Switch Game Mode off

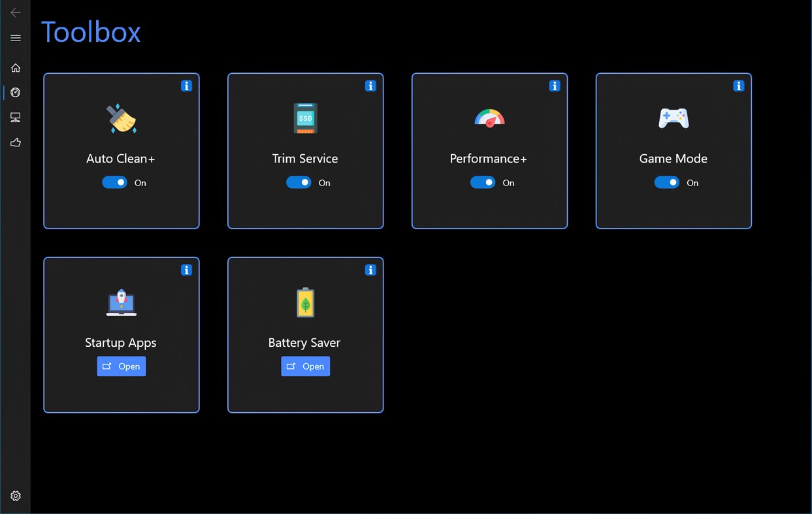click(667, 182)
